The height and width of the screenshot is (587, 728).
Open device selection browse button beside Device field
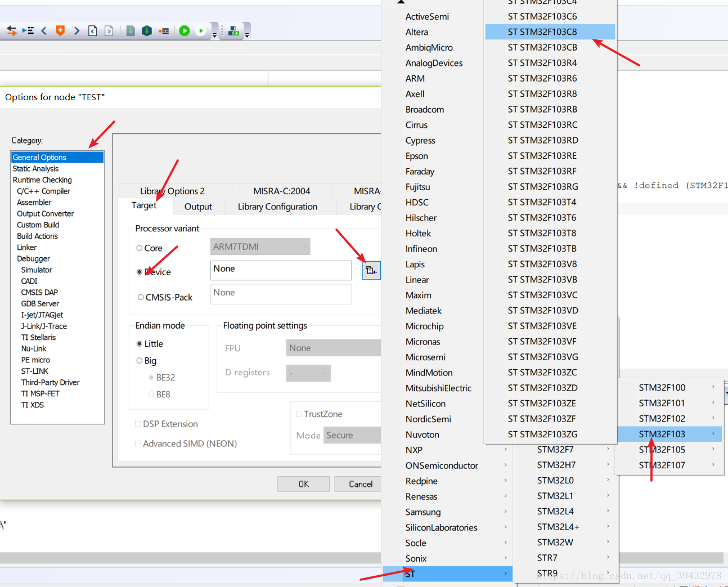tap(371, 271)
